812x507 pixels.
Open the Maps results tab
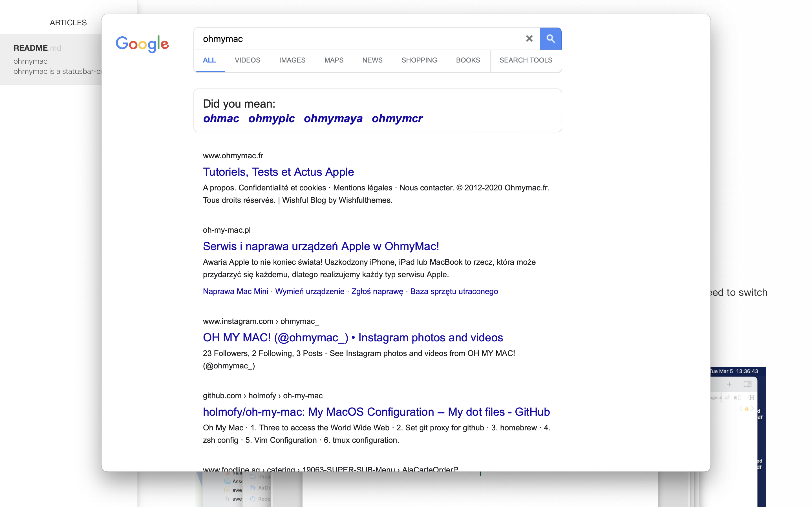[x=334, y=60]
